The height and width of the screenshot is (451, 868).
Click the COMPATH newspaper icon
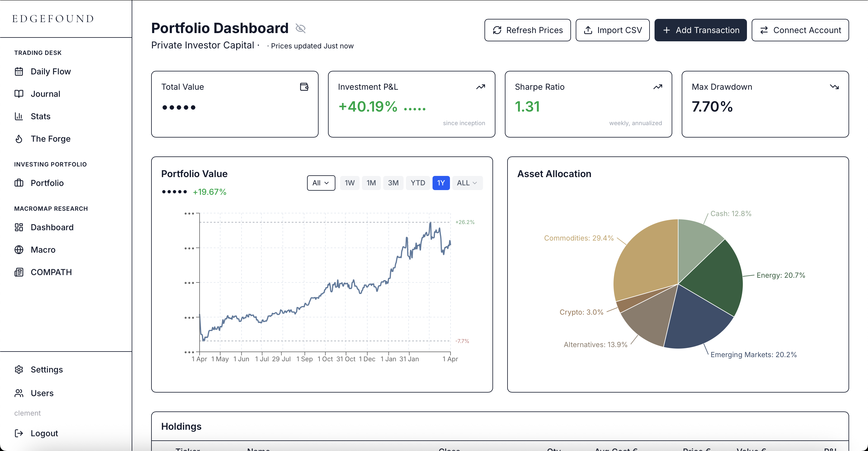click(x=19, y=272)
